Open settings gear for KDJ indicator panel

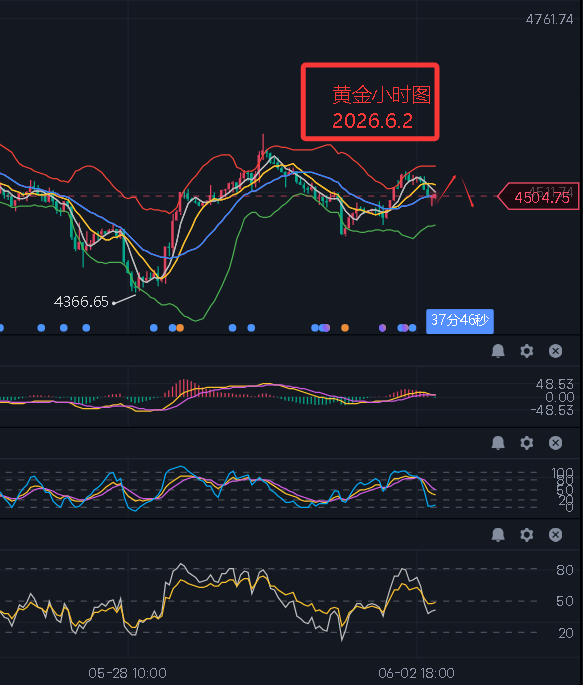pyautogui.click(x=527, y=443)
